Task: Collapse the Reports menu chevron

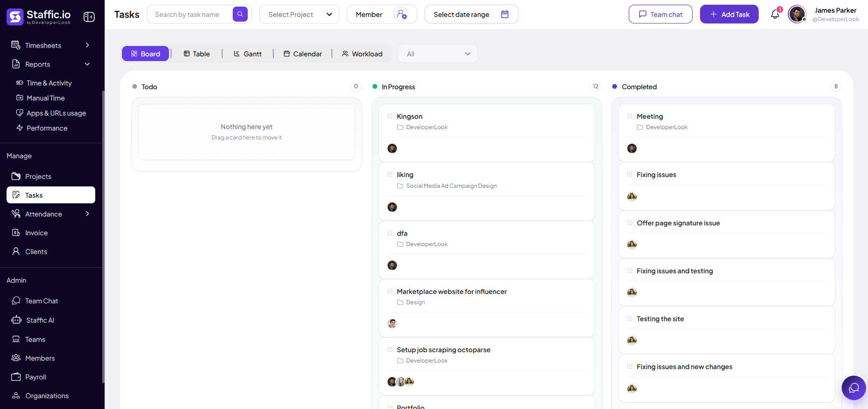Action: coord(87,64)
